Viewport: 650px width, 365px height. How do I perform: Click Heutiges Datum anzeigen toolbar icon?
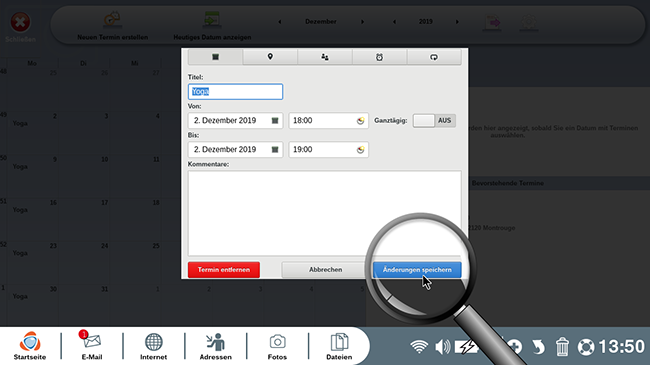tap(212, 20)
